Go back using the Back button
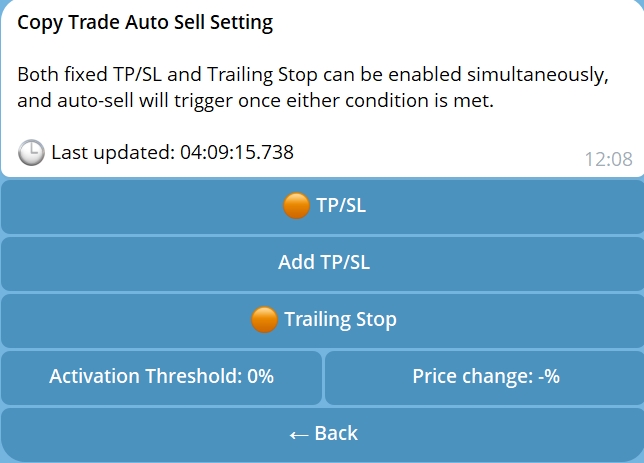 (x=322, y=435)
